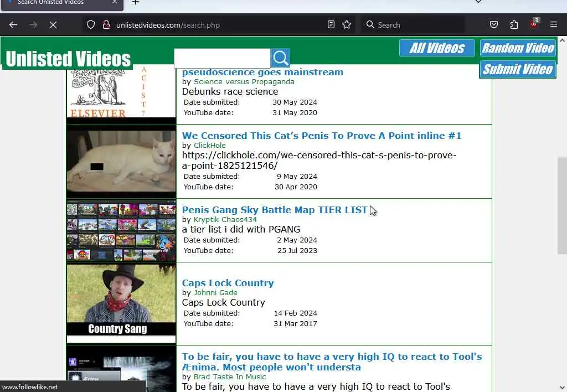Click the Sky Battle maps grid thumbnail
Viewport: 567px width, 392px height.
(x=121, y=230)
